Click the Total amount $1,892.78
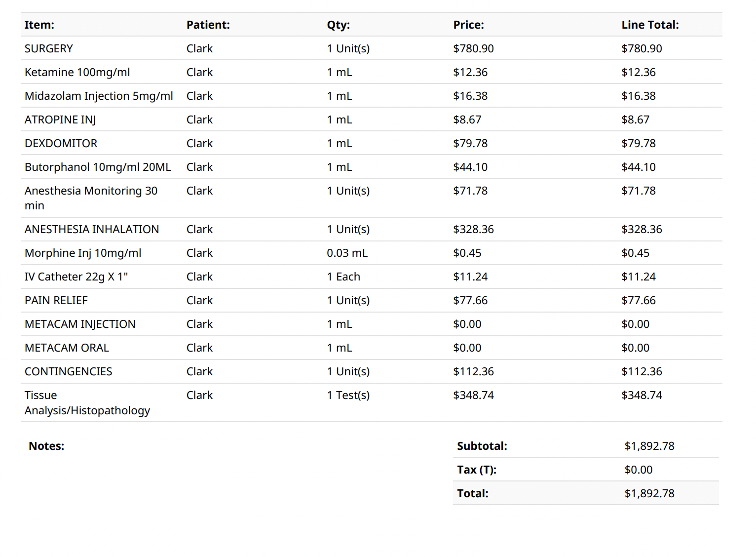The height and width of the screenshot is (557, 756). click(649, 493)
